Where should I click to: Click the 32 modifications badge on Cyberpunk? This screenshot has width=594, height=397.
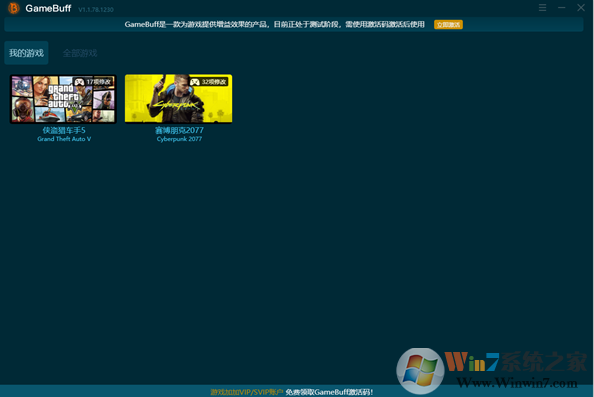(x=208, y=82)
